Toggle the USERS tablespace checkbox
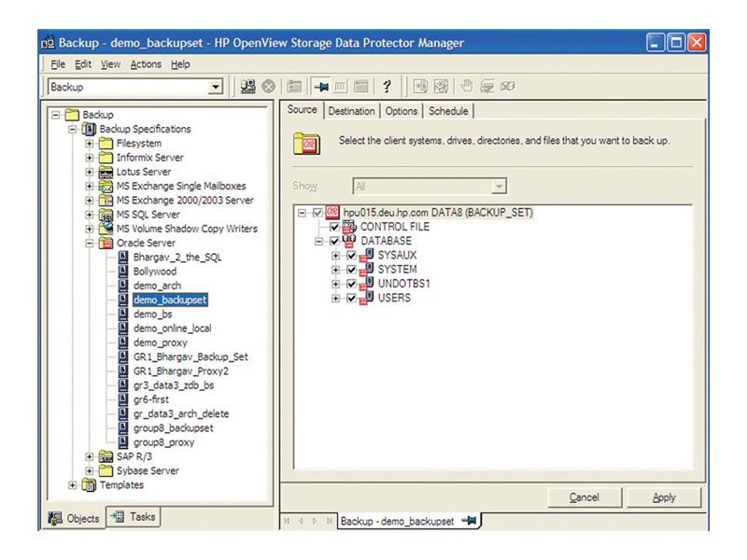Viewport: 747px width, 560px height. click(x=351, y=297)
